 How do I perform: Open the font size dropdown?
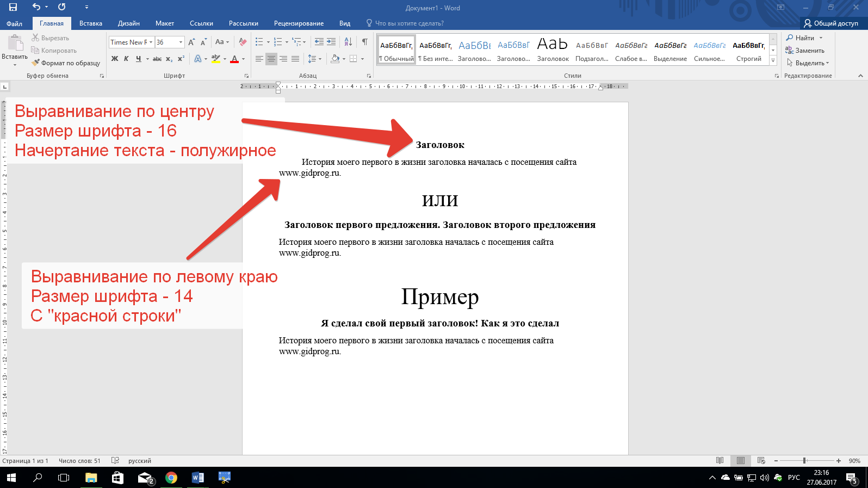[x=181, y=42]
